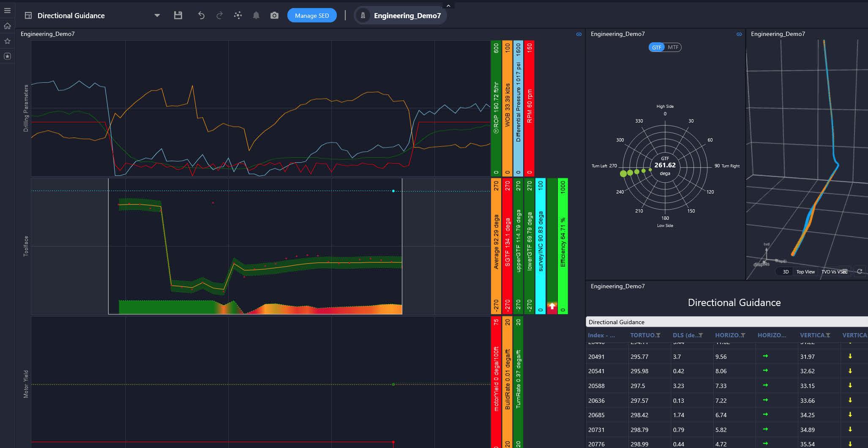Click the save dashboard icon
This screenshot has width=868, height=448.
point(178,16)
